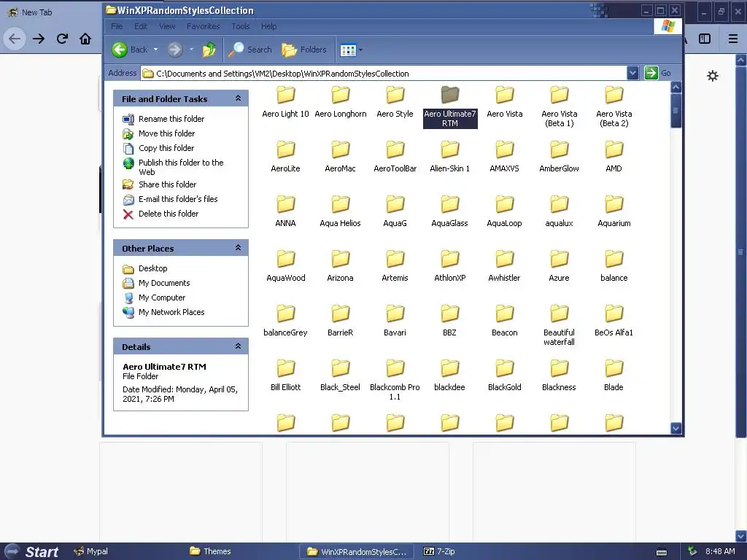
Task: Select the Aero Style folder
Action: pyautogui.click(x=395, y=102)
